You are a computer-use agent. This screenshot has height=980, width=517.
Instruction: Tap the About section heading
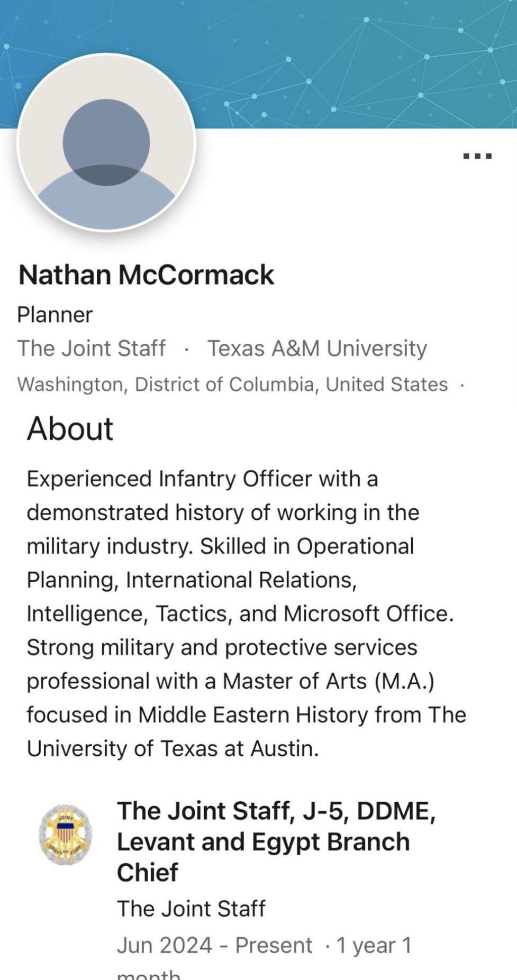click(70, 428)
